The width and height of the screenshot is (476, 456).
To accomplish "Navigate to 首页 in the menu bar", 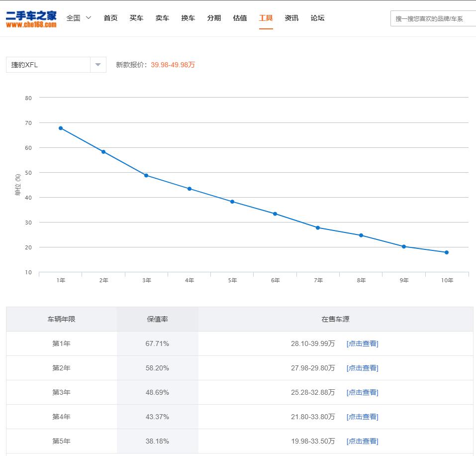I will coord(110,17).
